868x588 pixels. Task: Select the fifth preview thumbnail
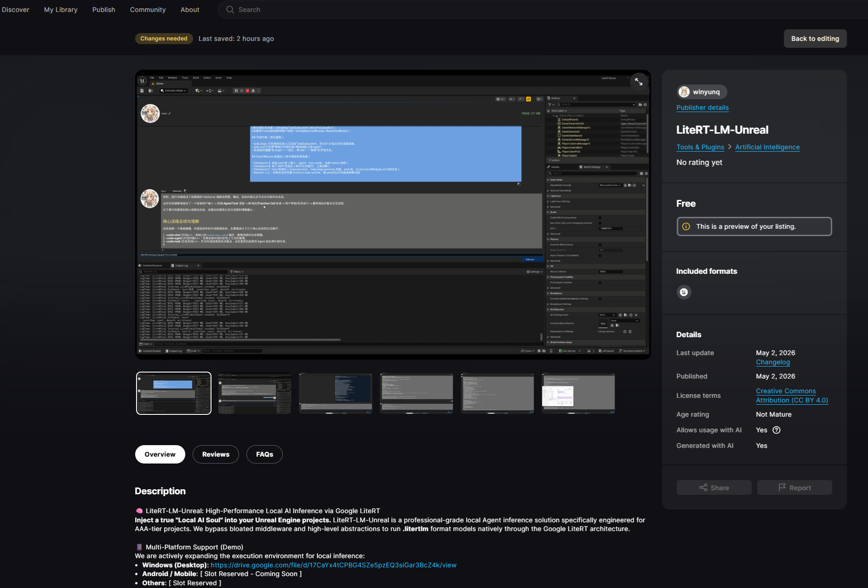497,393
